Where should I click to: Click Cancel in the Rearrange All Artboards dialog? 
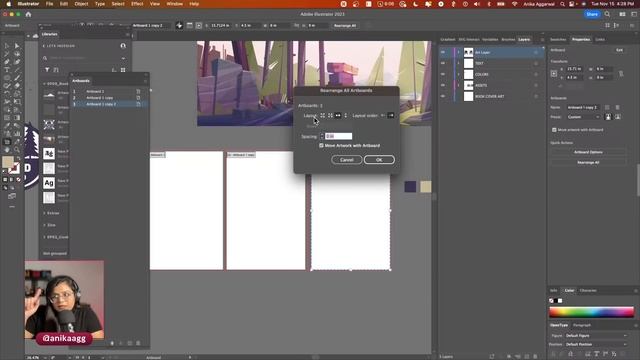tap(347, 160)
